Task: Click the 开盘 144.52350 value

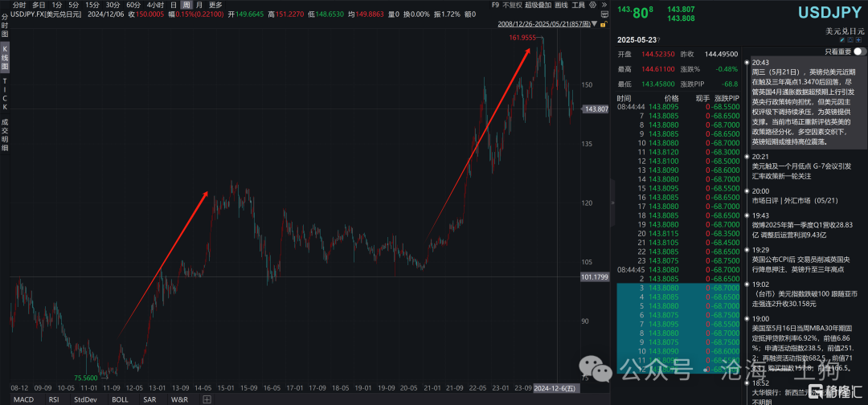Action: pos(657,54)
